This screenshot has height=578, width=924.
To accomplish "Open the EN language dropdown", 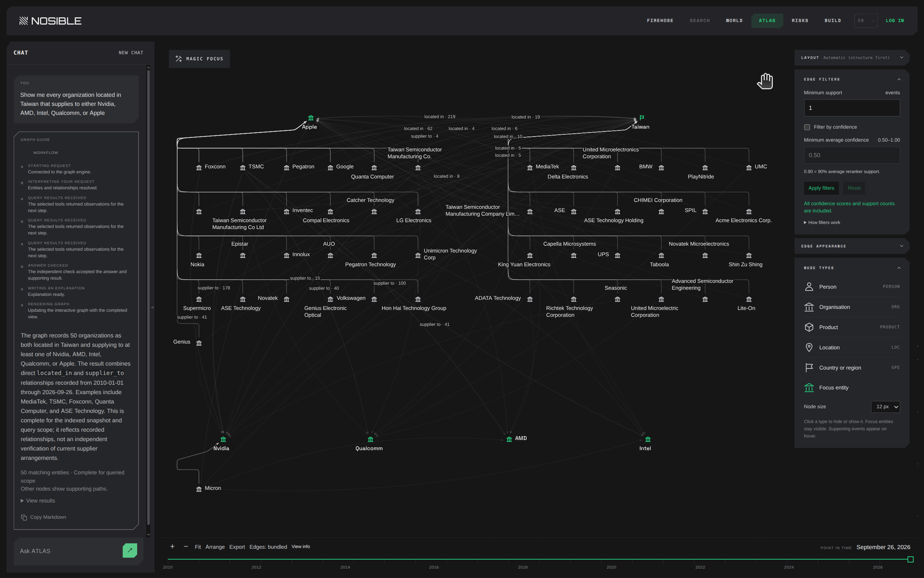I will [866, 21].
